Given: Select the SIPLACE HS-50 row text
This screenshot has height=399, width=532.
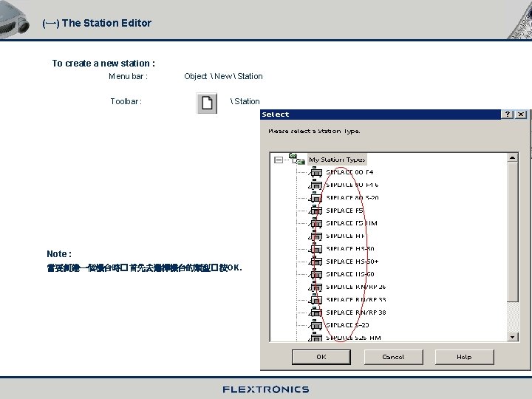Looking at the screenshot, I should (350, 249).
